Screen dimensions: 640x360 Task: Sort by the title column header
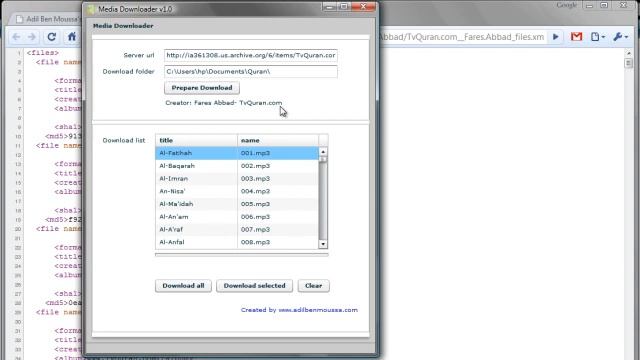pos(196,140)
